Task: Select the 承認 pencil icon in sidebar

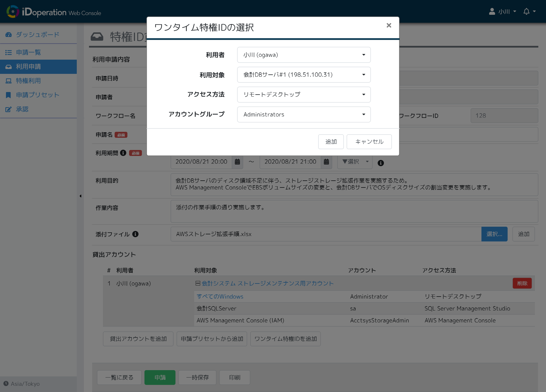Action: click(9, 109)
